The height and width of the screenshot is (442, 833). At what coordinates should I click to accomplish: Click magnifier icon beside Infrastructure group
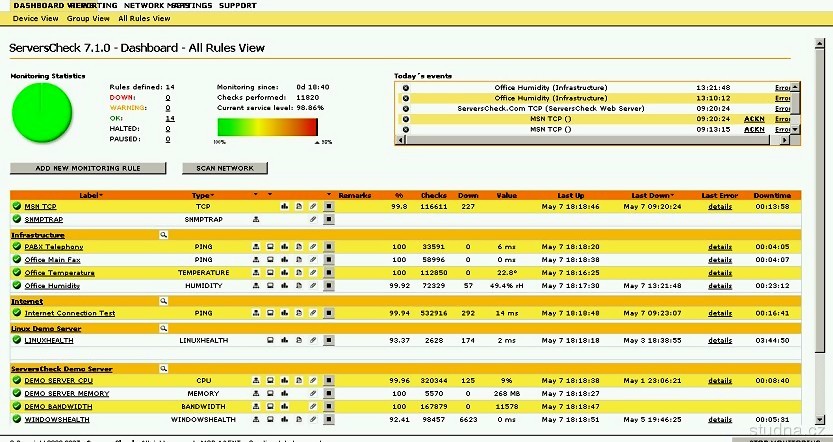point(164,235)
